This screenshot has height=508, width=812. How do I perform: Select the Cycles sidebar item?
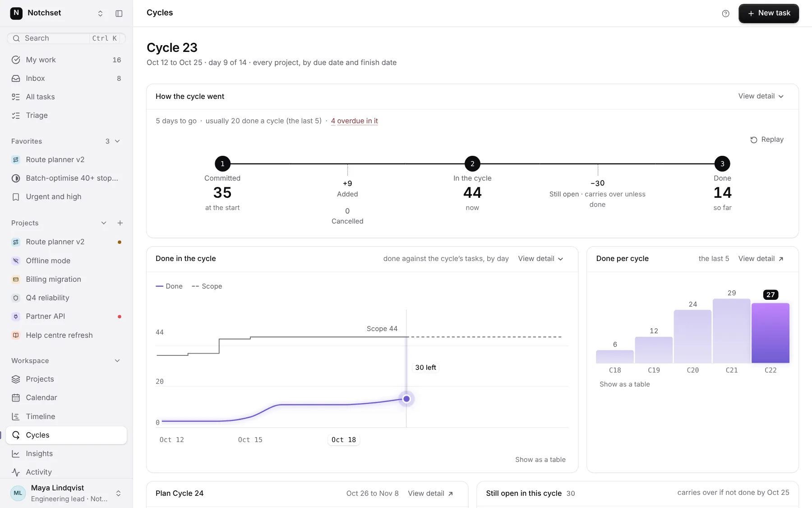pyautogui.click(x=66, y=435)
